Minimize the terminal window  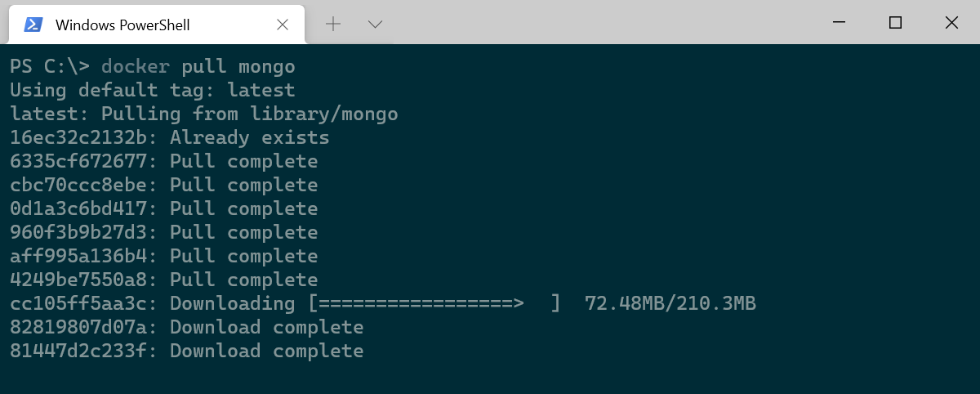[839, 23]
